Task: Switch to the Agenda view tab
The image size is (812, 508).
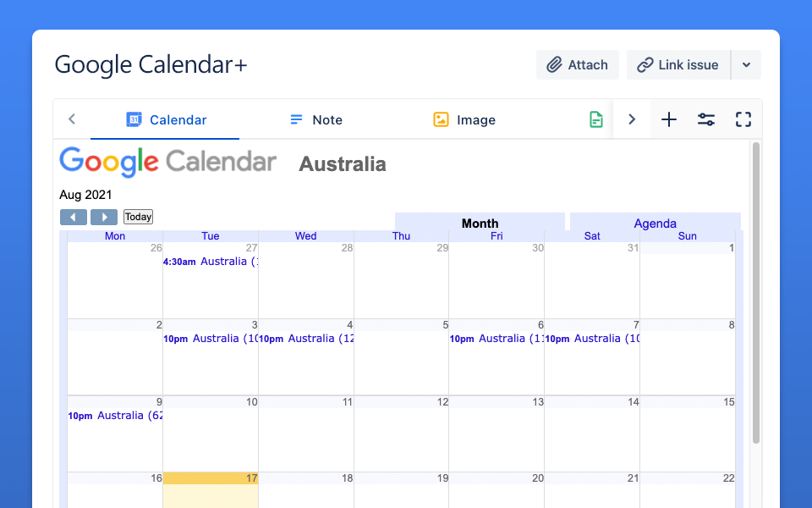Action: [655, 223]
